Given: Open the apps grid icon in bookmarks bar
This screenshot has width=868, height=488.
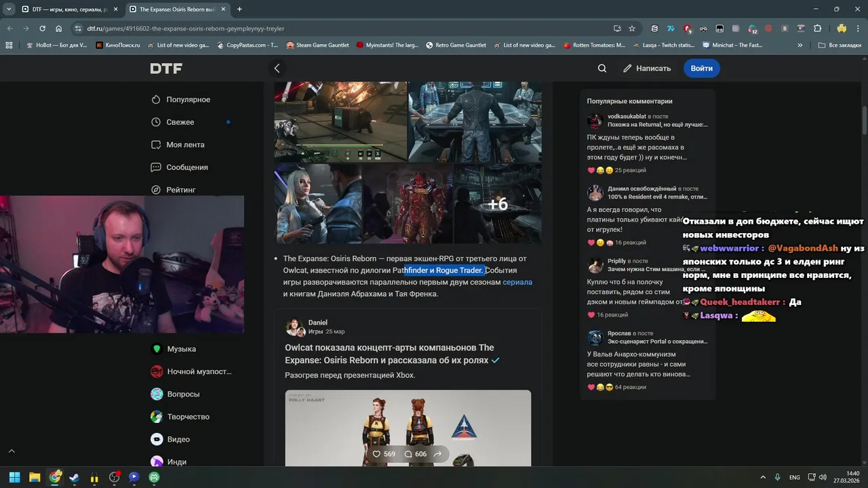Looking at the screenshot, I should [x=9, y=45].
